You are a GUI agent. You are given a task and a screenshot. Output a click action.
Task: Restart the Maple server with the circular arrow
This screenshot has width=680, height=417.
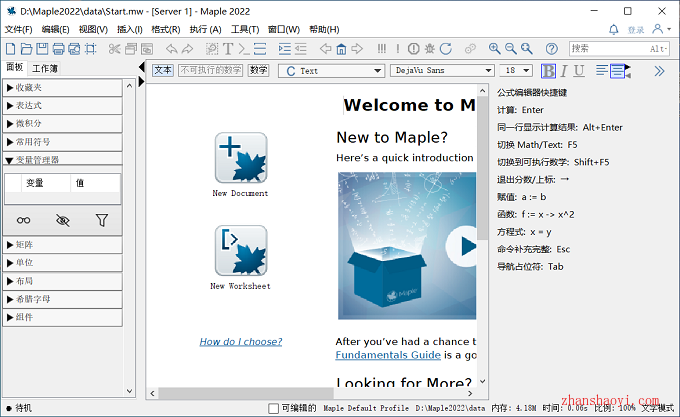(446, 49)
